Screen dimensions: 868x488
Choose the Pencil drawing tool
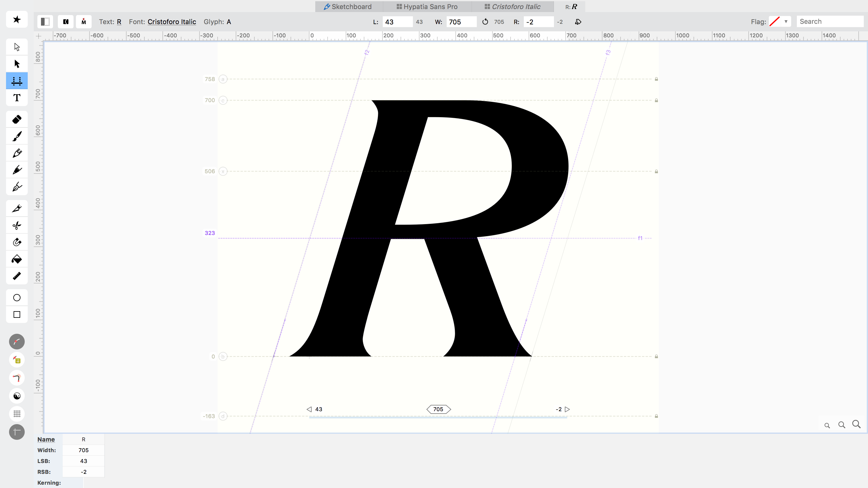(17, 152)
